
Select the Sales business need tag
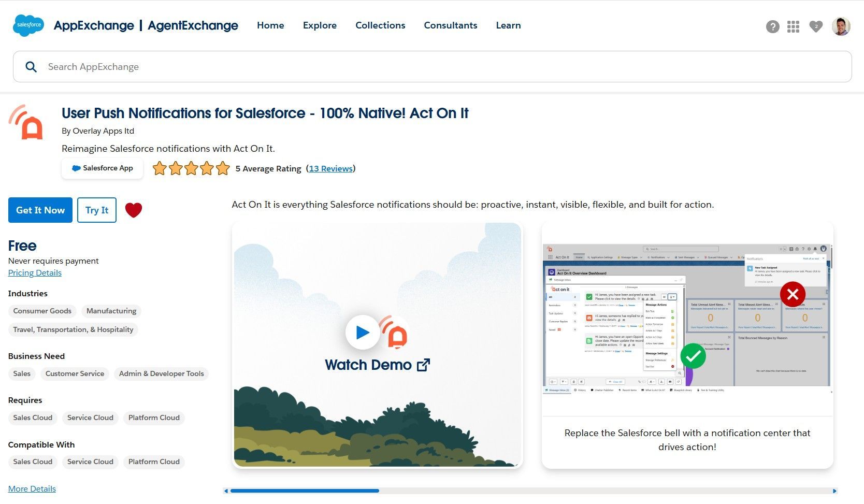click(x=22, y=373)
